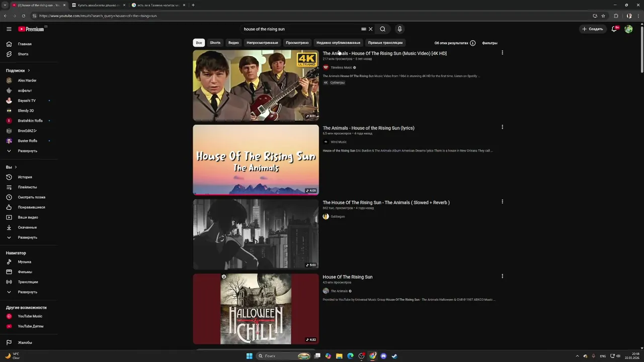The width and height of the screenshot is (644, 362).
Task: Show hidden system tray icons chevron
Action: point(578,356)
